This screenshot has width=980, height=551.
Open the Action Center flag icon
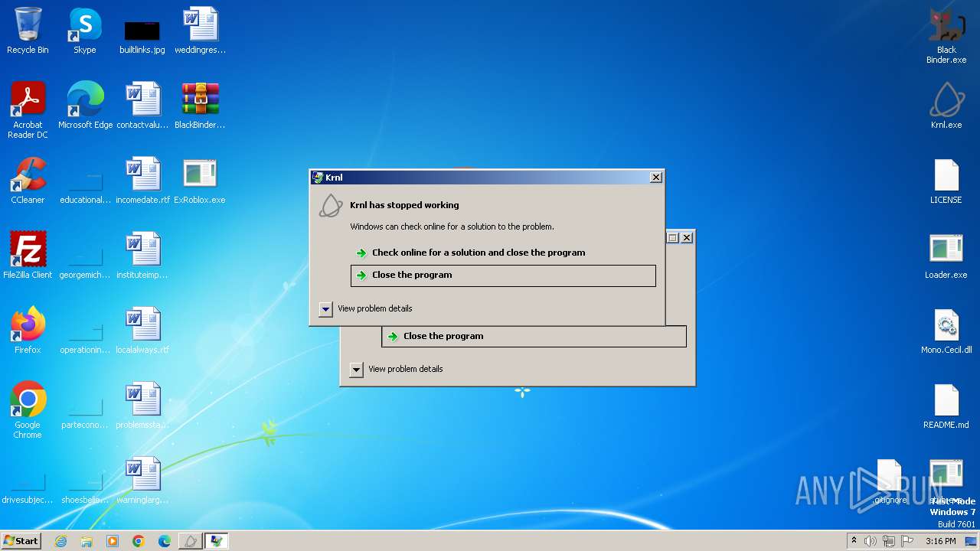click(907, 541)
